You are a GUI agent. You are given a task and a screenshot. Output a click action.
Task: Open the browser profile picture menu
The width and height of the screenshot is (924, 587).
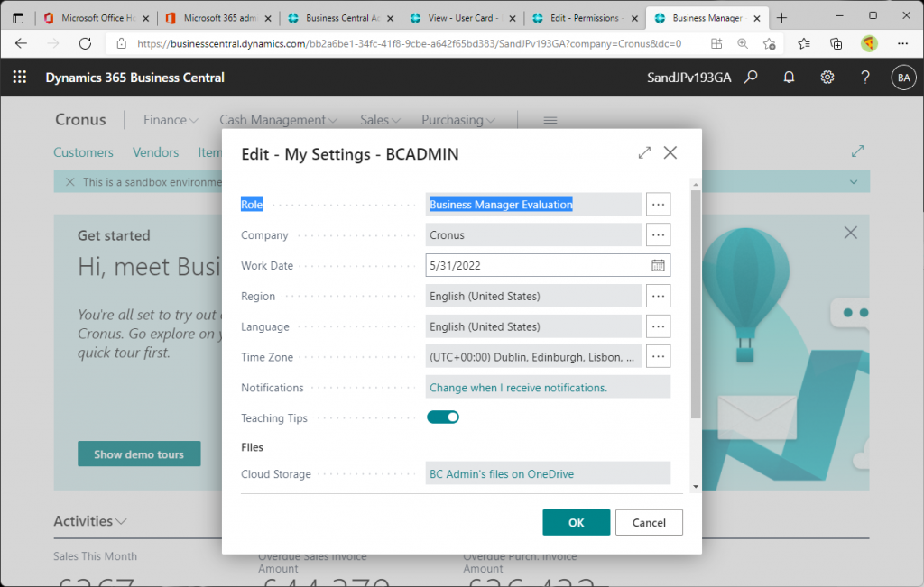(869, 43)
